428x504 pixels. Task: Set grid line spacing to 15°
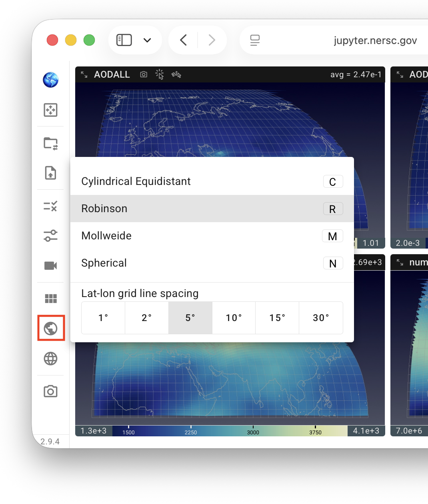point(277,318)
